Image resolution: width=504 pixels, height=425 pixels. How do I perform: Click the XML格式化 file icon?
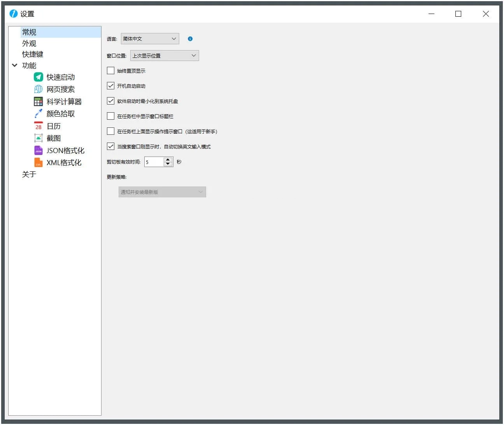38,162
